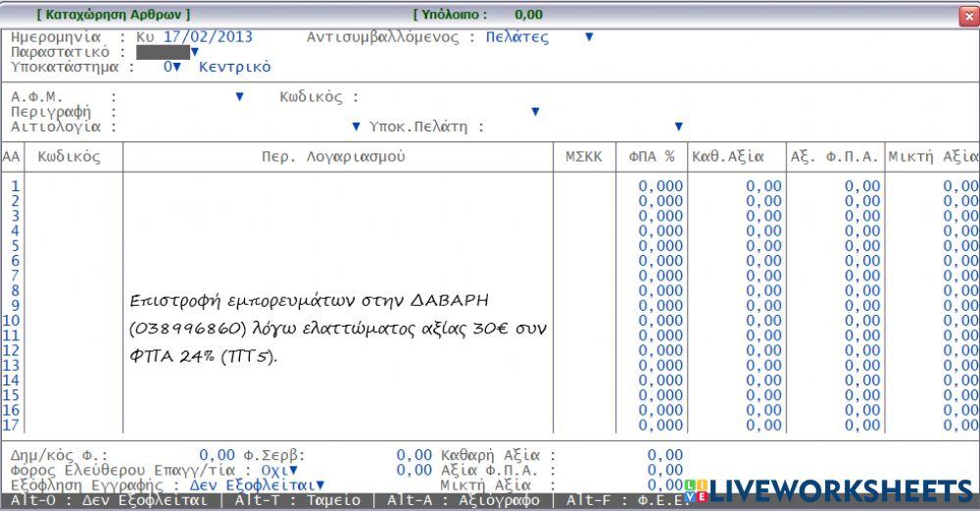Click the date field 17/02/2013

coord(208,37)
